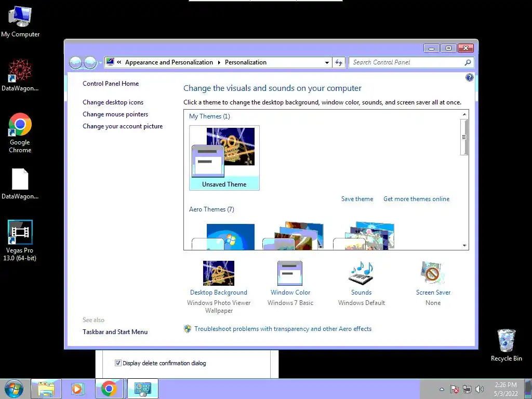Click the taskbar clock and date
Image resolution: width=532 pixels, height=399 pixels.
pyautogui.click(x=506, y=389)
